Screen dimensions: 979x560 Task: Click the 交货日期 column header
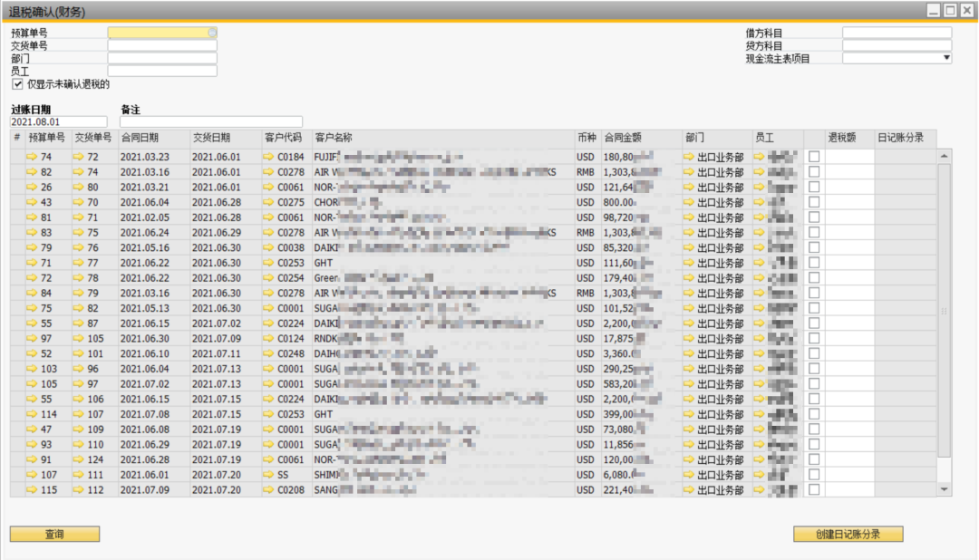tap(226, 138)
